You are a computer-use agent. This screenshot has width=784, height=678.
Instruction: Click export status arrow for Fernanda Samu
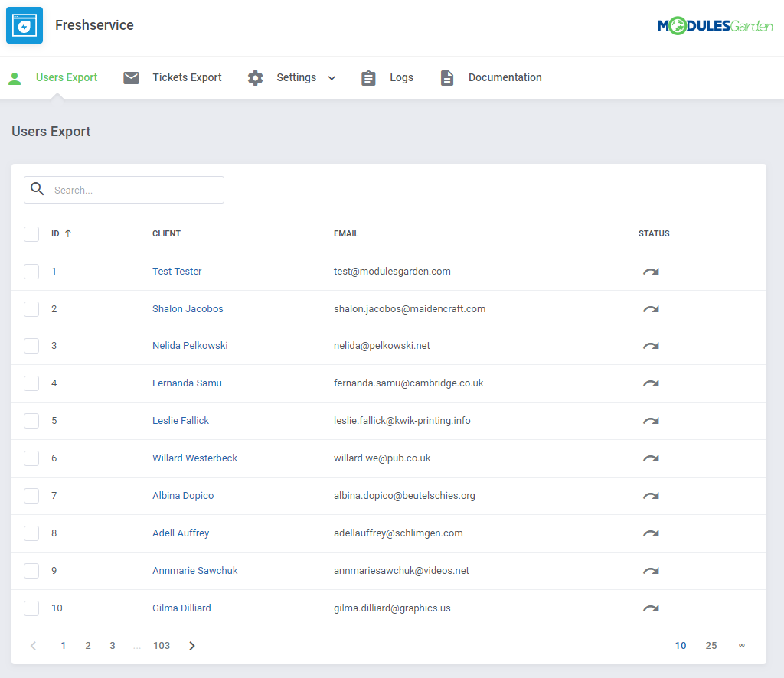click(x=651, y=383)
